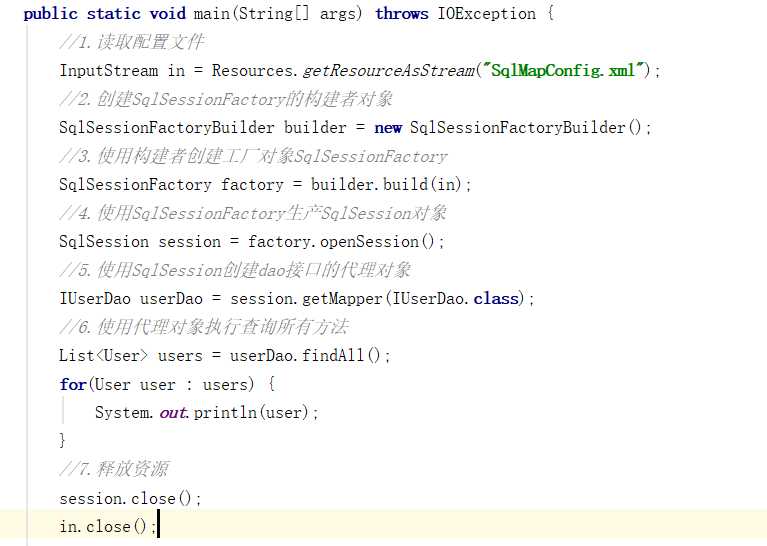Click the 'userDao' variable declaration
Viewport: 767px width, 546px height.
coord(171,298)
